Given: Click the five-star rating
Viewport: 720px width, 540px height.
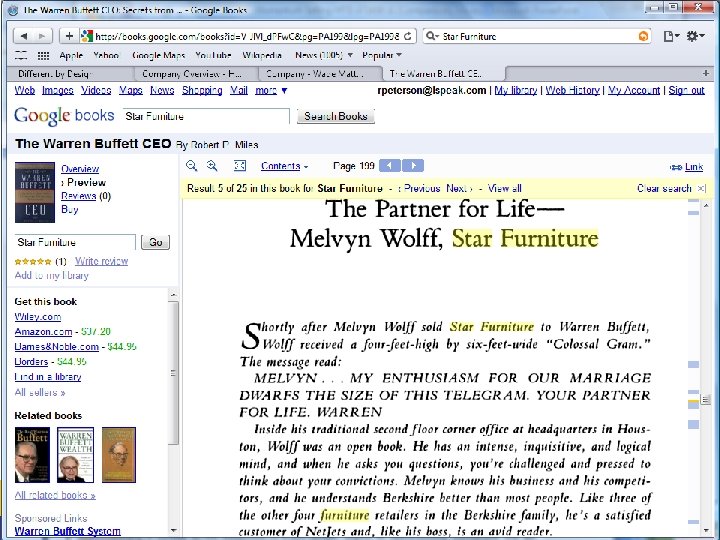Looking at the screenshot, I should click(x=33, y=262).
